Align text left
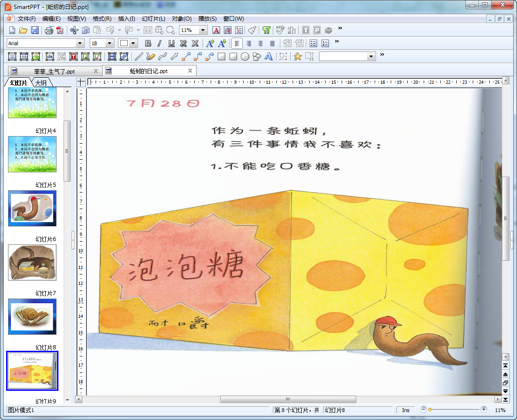 coord(237,43)
